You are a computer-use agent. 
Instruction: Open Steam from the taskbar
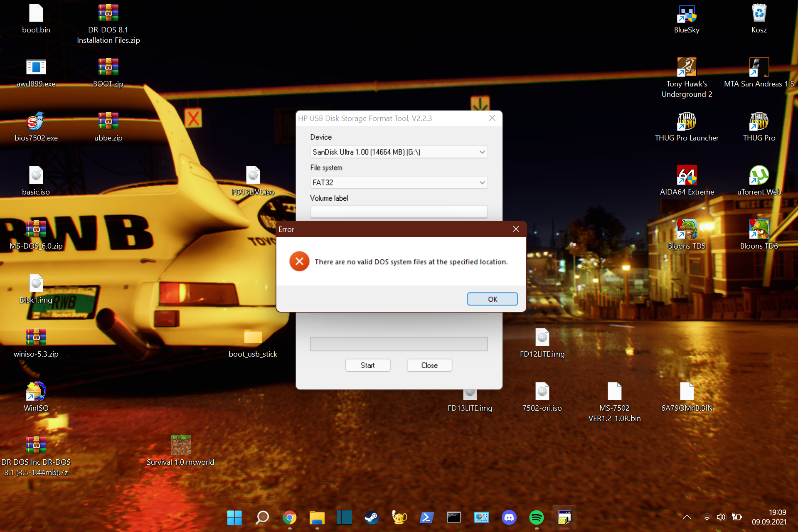tap(372, 517)
